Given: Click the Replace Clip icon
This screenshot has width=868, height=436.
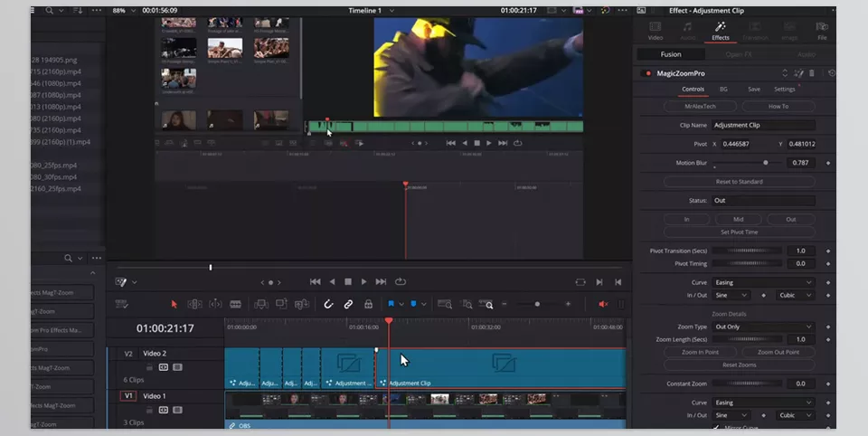Looking at the screenshot, I should [302, 304].
